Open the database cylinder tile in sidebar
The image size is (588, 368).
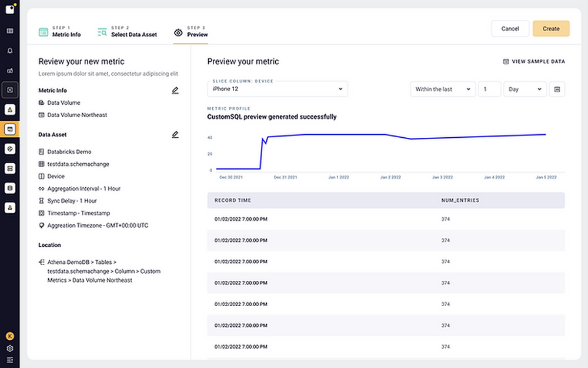click(10, 188)
